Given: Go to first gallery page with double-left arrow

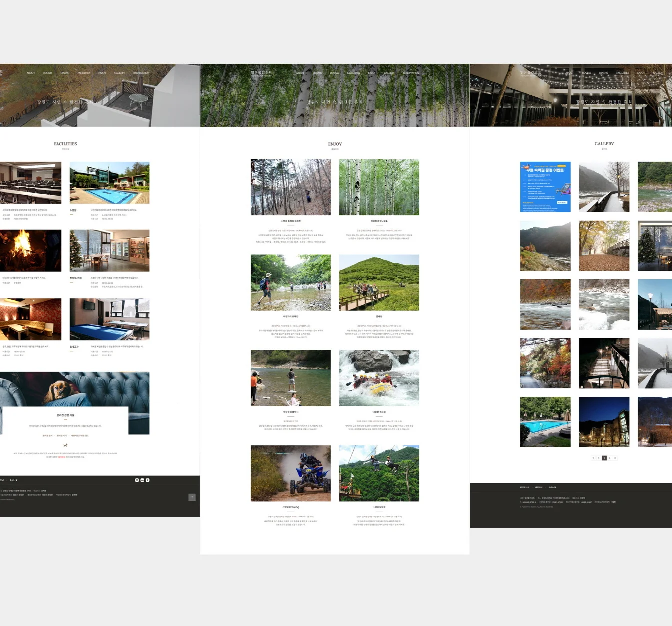Looking at the screenshot, I should 593,458.
